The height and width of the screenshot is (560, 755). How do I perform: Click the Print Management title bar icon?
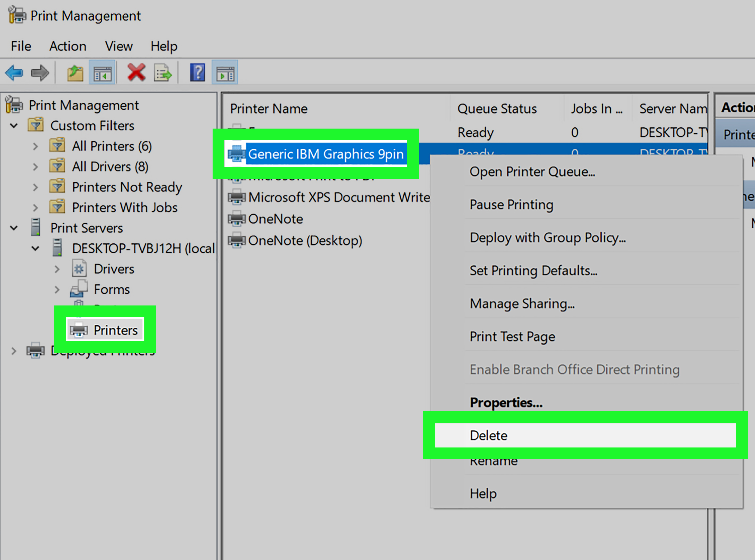click(17, 15)
